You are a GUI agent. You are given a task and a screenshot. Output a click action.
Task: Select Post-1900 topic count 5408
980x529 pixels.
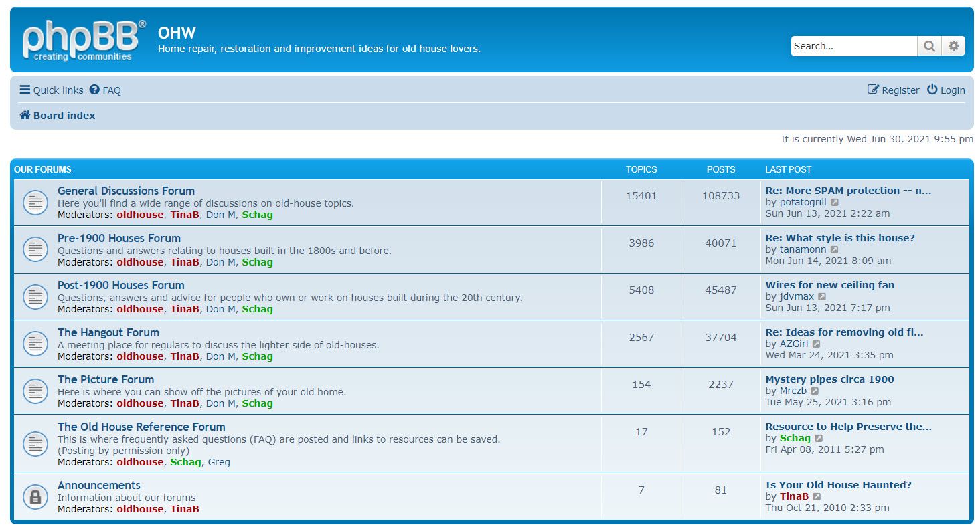coord(641,290)
